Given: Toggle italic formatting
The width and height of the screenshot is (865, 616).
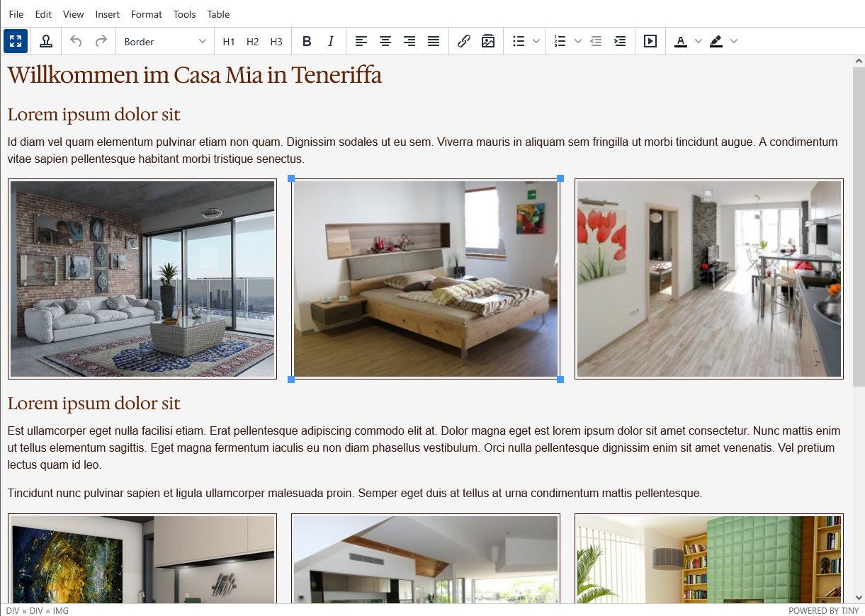Looking at the screenshot, I should coord(331,42).
